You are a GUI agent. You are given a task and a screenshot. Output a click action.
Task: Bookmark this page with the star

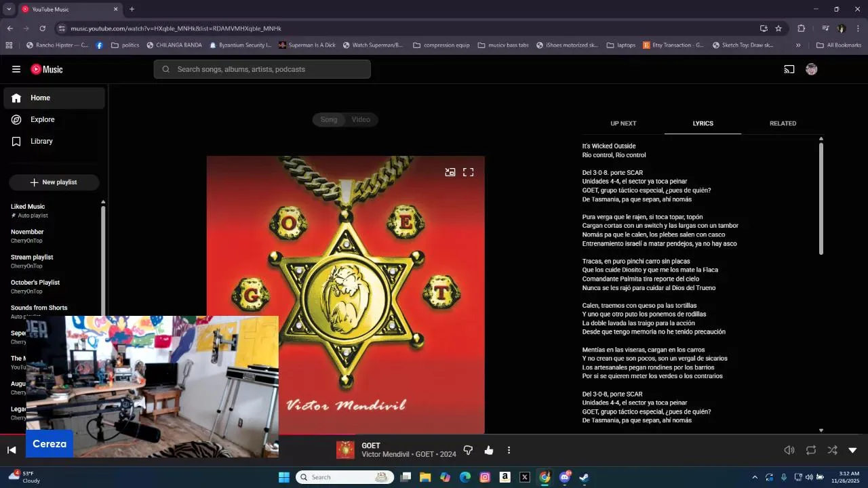click(778, 28)
